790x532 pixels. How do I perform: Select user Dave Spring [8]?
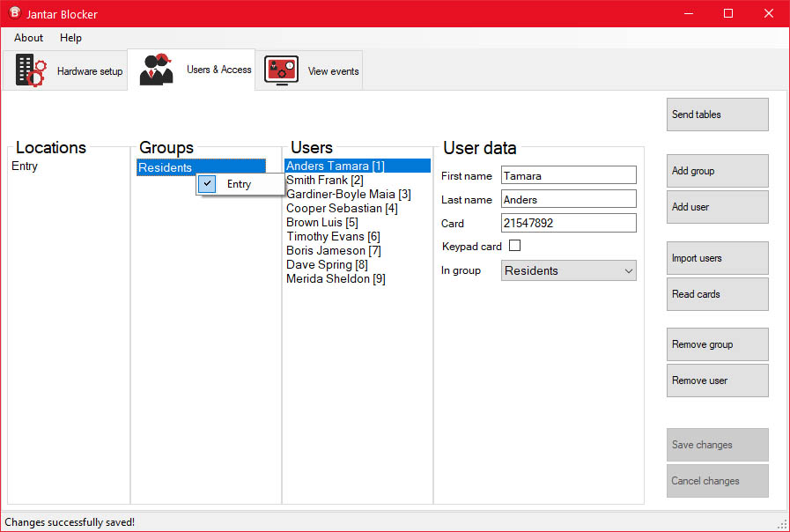pos(327,264)
